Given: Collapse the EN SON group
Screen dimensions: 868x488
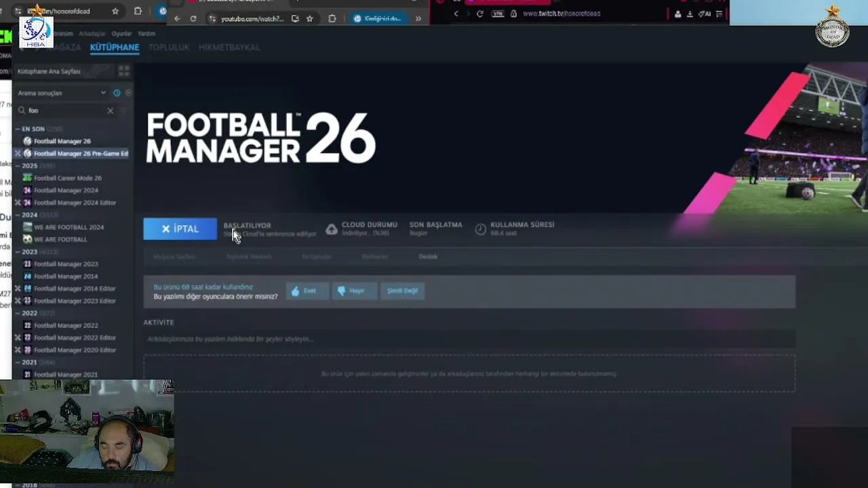Looking at the screenshot, I should click(x=18, y=129).
